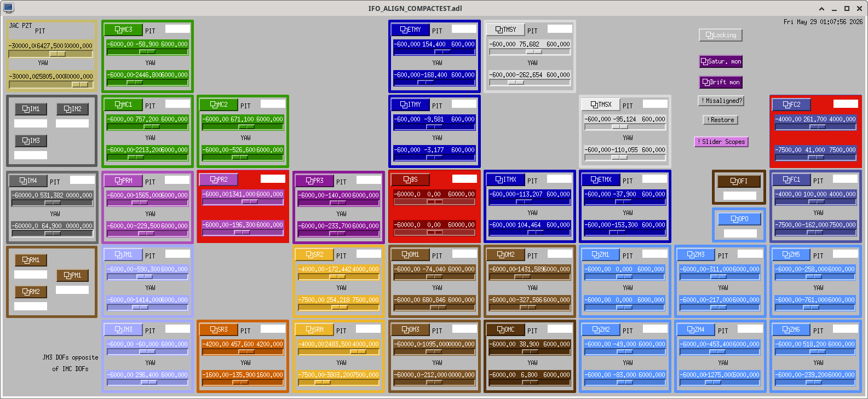Open the IM3 related display
The height and width of the screenshot is (399, 868).
[x=31, y=141]
